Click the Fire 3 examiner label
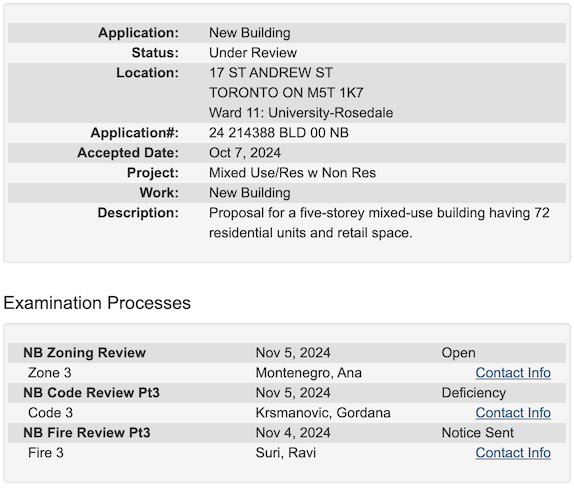 [46, 453]
